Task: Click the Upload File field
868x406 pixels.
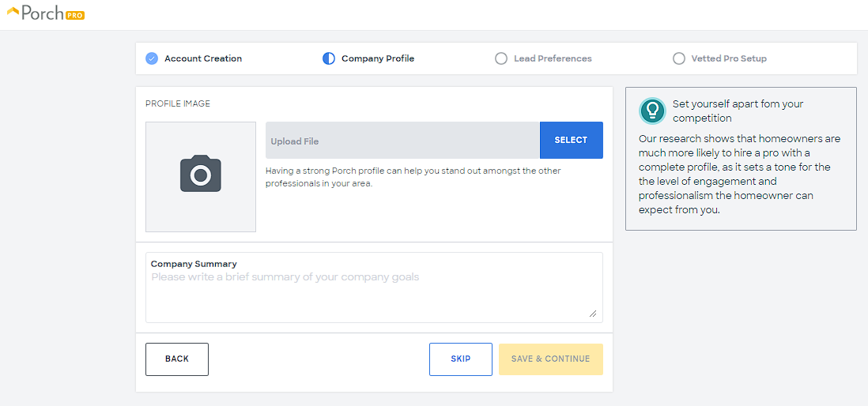Action: [402, 141]
